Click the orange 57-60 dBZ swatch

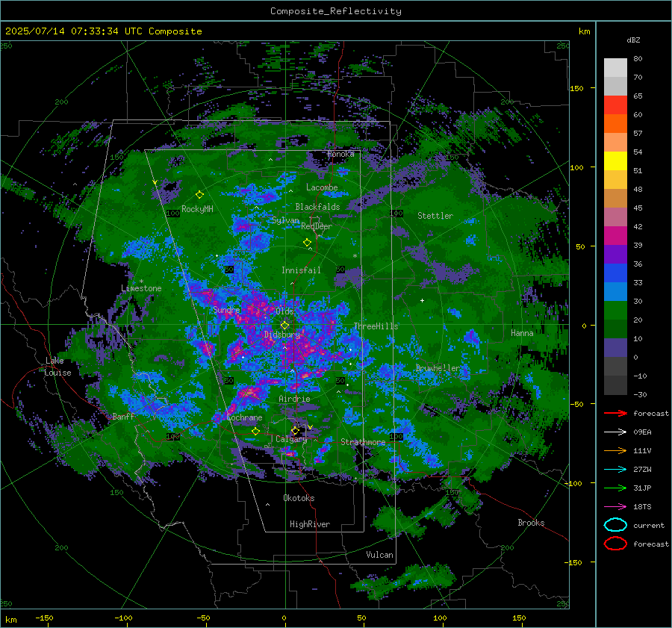tap(615, 124)
